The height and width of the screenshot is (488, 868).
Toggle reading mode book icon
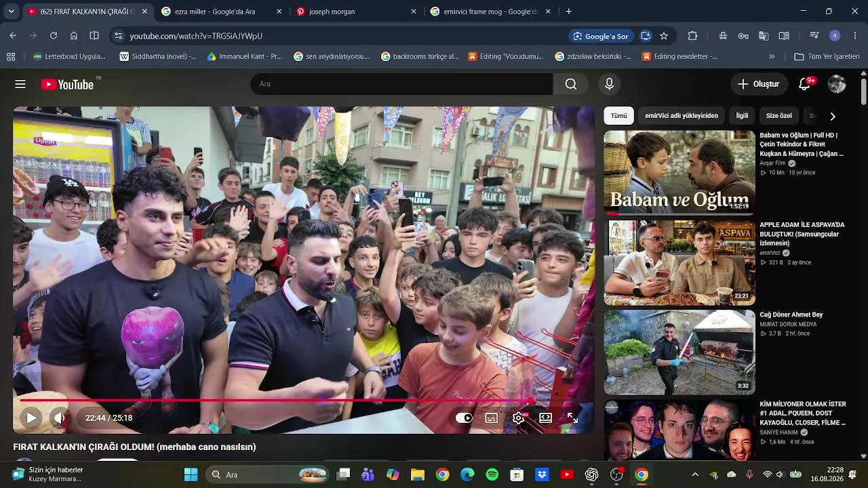(784, 36)
